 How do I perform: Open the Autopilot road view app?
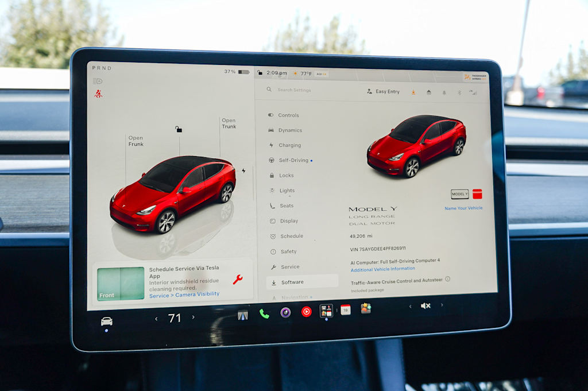243,316
